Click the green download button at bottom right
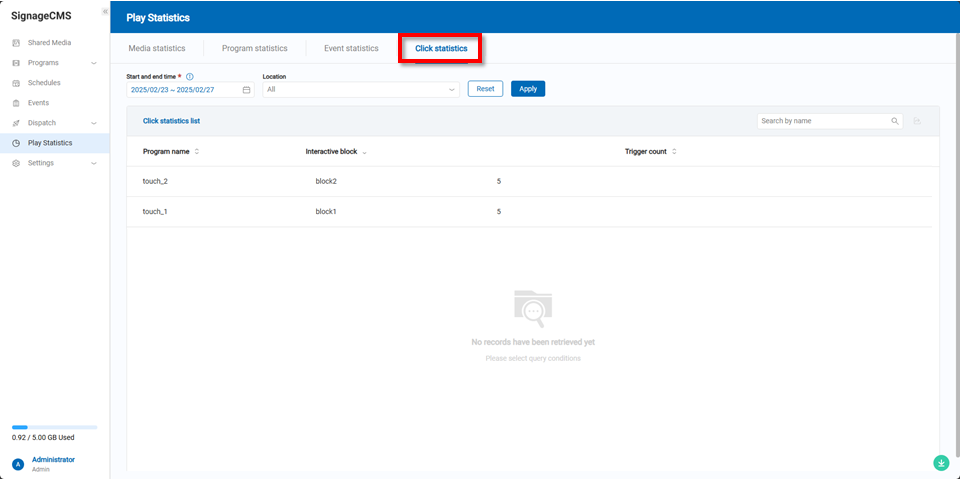Image resolution: width=960 pixels, height=480 pixels. [941, 463]
